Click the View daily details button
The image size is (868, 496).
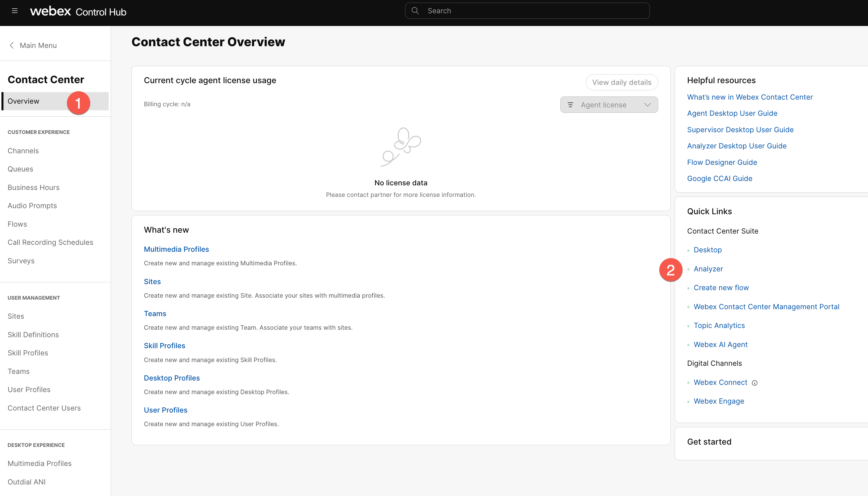pos(622,83)
